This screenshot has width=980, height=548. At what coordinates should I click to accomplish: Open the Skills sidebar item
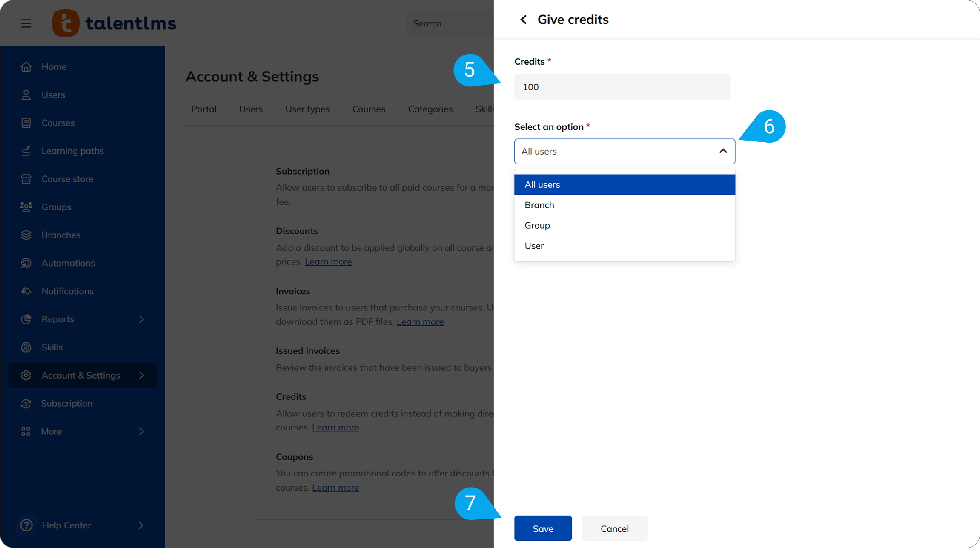[x=52, y=347]
